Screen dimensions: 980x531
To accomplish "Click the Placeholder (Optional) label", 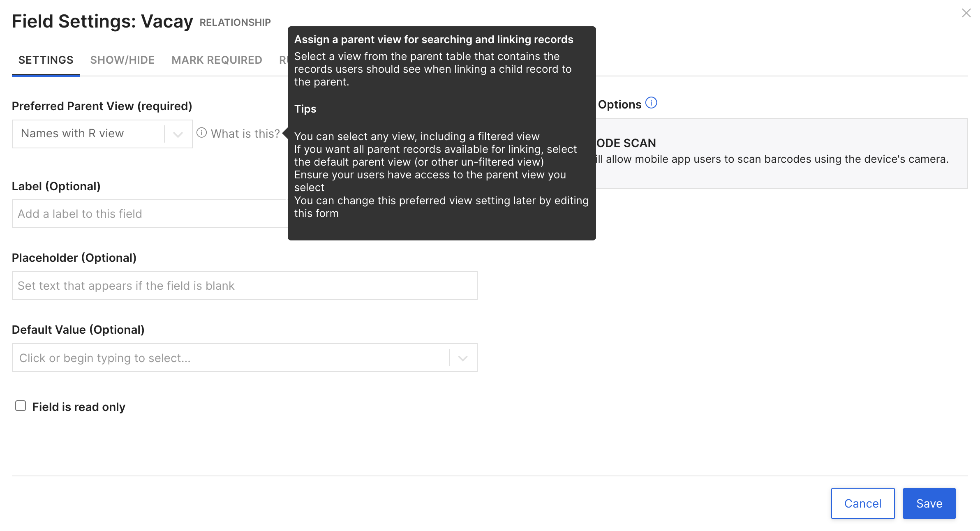I will [x=74, y=258].
